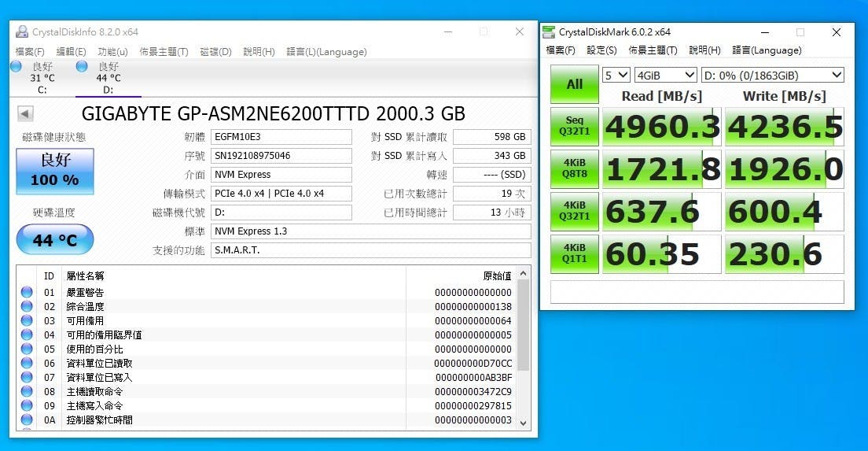Click the CrystalDiskMark title bar app icon
Image resolution: width=868 pixels, height=451 pixels.
point(549,31)
